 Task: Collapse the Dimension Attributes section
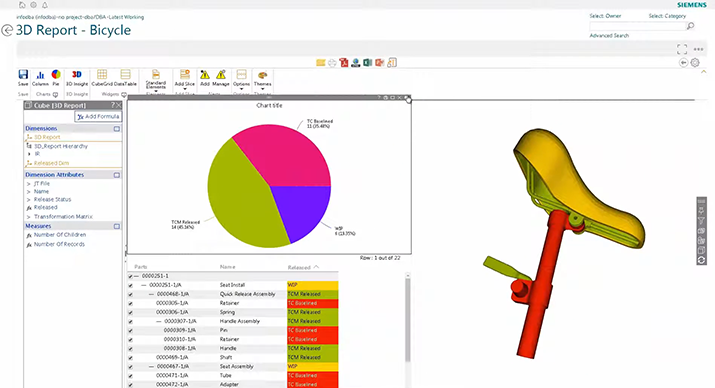click(x=117, y=175)
